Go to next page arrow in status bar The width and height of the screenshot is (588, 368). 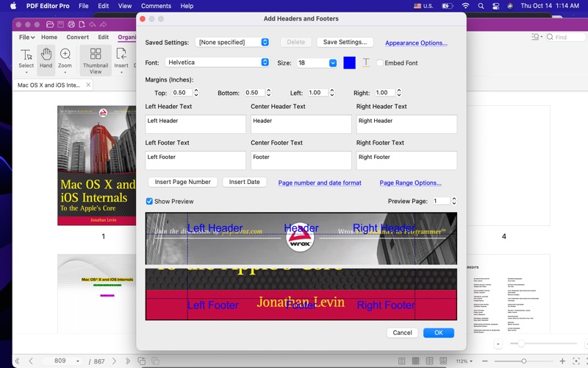[x=115, y=361]
